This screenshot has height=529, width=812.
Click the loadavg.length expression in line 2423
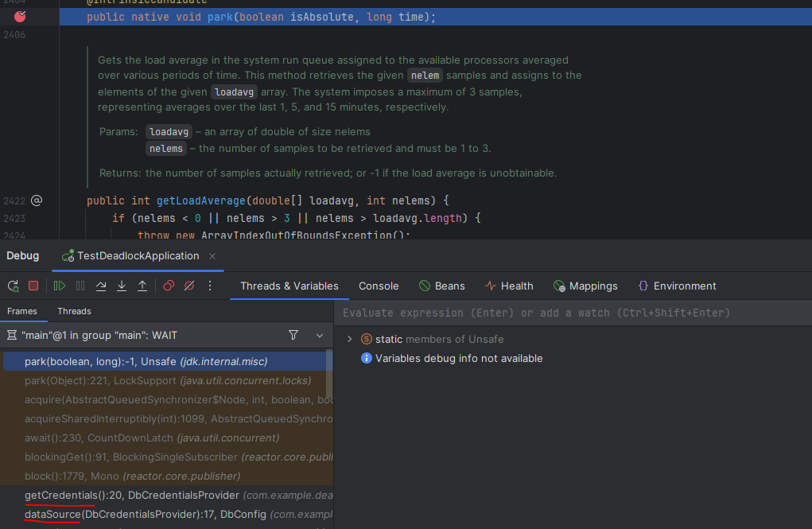pos(417,219)
